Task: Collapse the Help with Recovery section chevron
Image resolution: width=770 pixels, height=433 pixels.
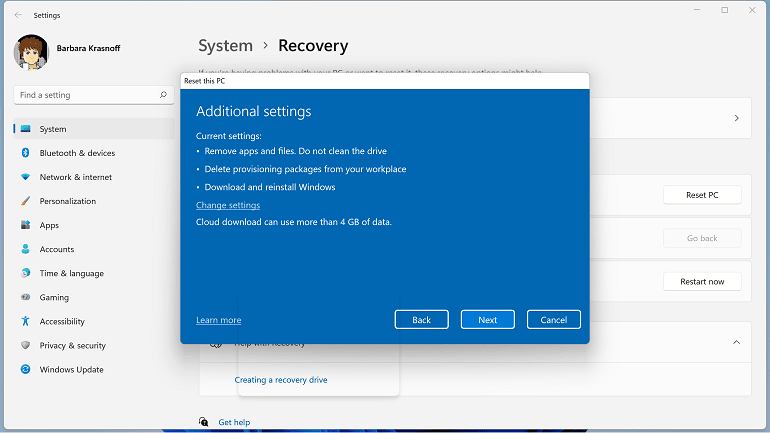Action: [x=737, y=342]
